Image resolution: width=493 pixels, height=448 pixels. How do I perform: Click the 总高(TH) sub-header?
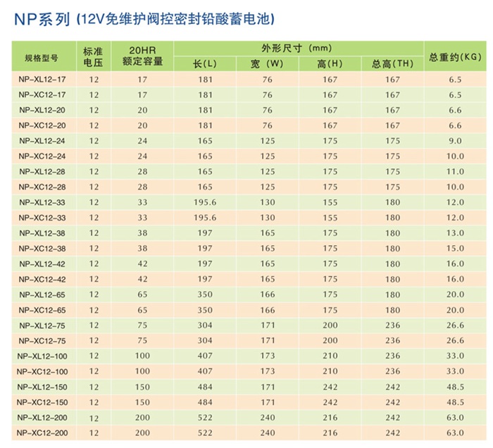click(392, 64)
